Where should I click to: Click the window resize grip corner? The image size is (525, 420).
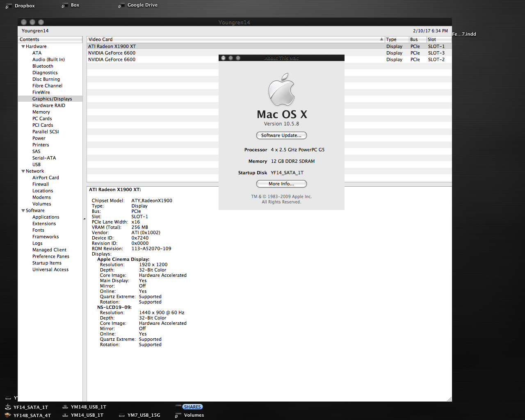coord(449,399)
